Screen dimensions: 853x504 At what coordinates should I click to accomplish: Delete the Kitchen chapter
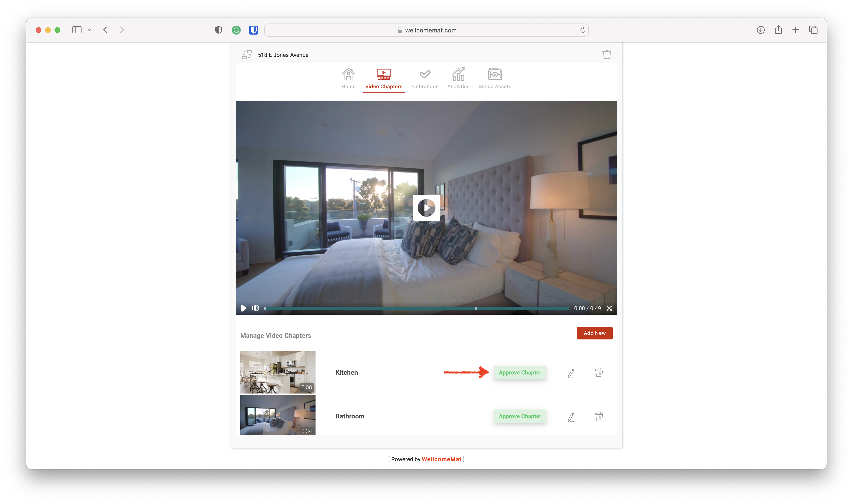pos(599,373)
